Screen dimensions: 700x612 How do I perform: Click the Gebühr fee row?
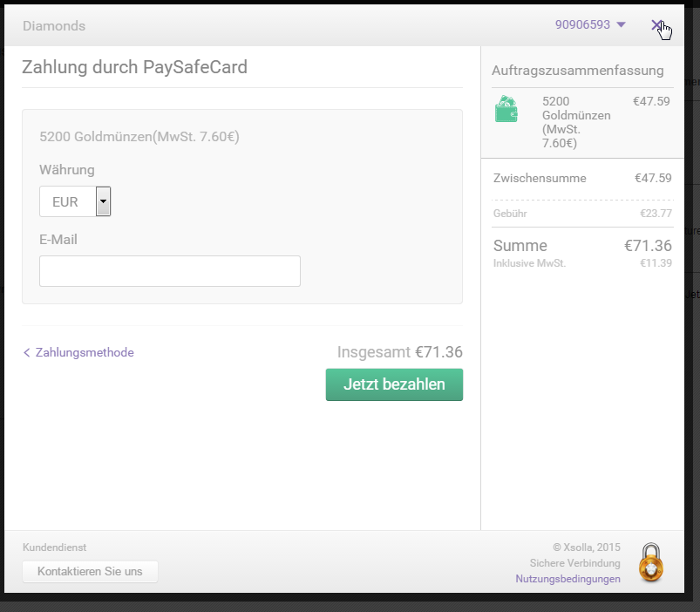pyautogui.click(x=581, y=213)
